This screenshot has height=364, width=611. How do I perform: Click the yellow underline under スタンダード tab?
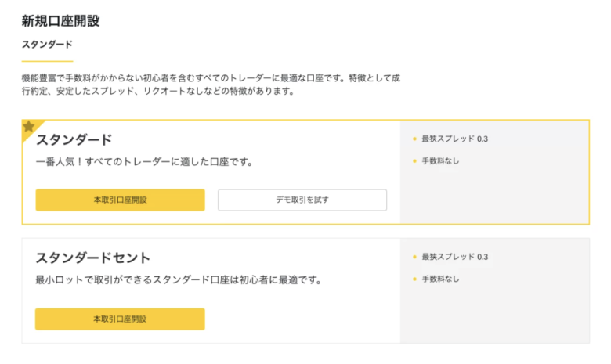47,61
